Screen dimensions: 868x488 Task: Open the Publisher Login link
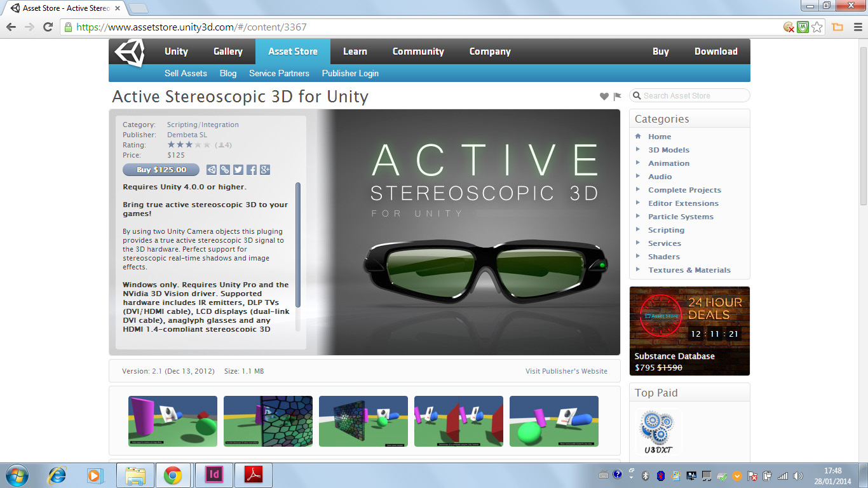pos(350,73)
